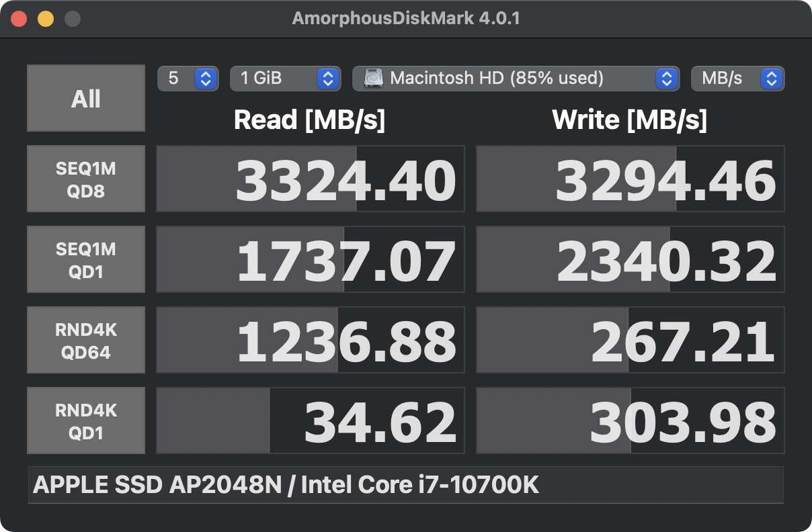Click the blue arrows on the drive selector
This screenshot has height=532, width=812.
[665, 79]
